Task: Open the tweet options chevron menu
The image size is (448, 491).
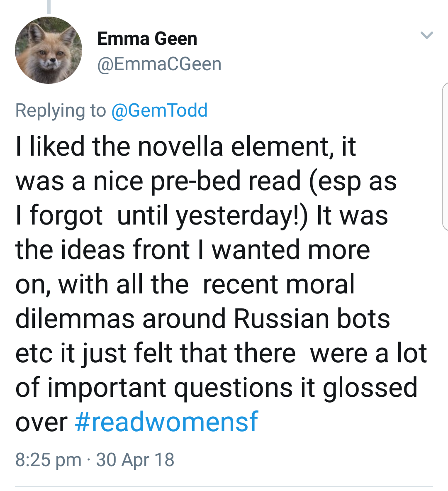Action: (x=426, y=35)
